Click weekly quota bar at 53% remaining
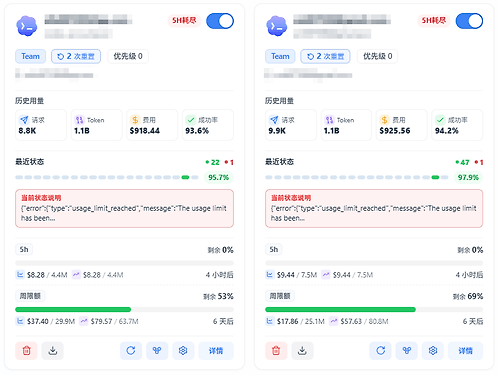This screenshot has height=375, width=498. (124, 310)
